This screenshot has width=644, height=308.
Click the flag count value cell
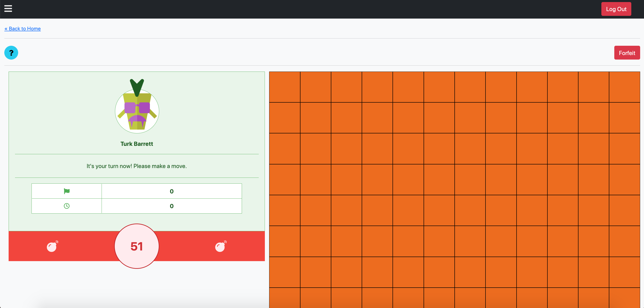(x=171, y=191)
